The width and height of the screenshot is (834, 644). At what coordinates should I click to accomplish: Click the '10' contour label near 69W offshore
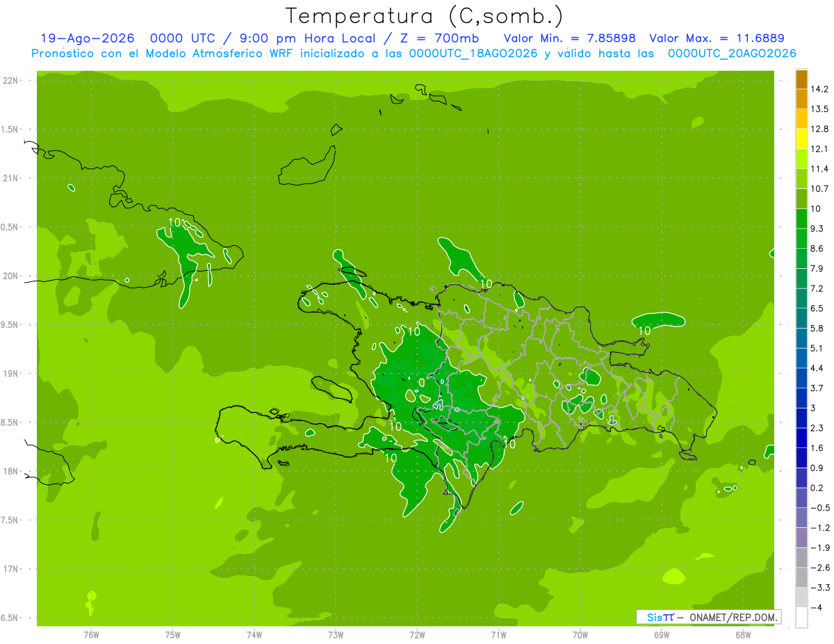tap(645, 331)
